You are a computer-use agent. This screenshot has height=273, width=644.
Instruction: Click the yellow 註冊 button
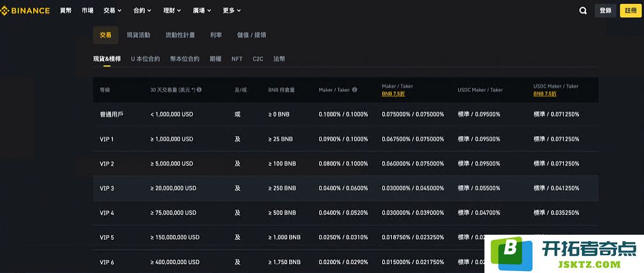631,11
